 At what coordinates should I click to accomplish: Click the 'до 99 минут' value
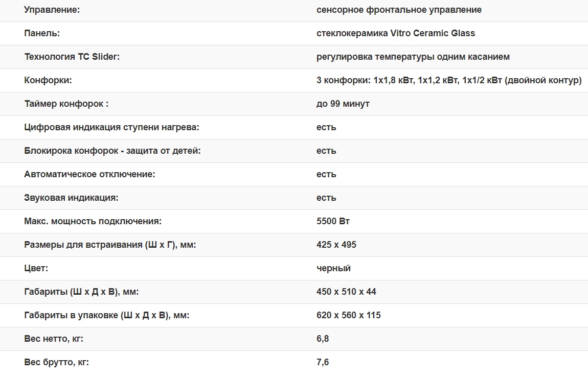pyautogui.click(x=343, y=104)
